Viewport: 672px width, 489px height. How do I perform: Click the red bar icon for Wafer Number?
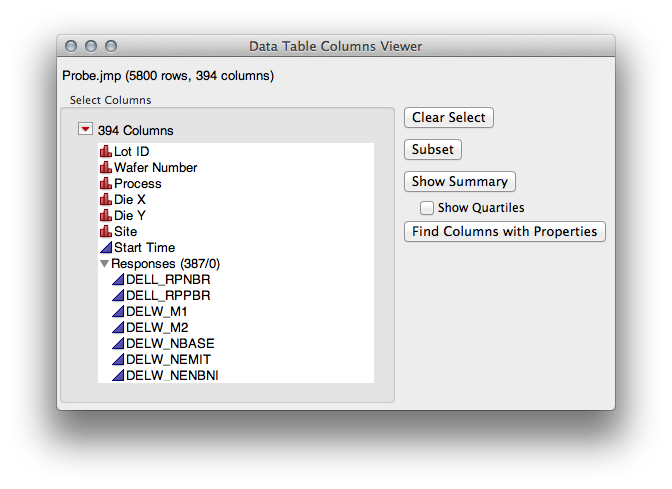point(105,168)
